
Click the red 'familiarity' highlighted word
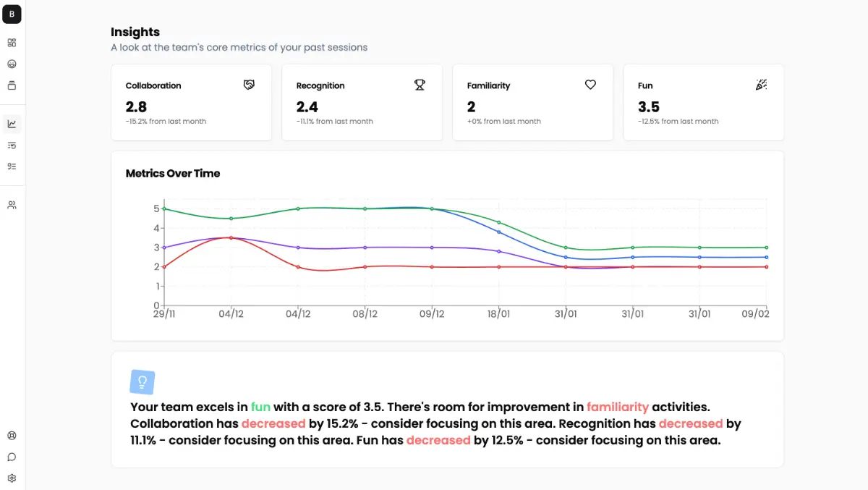tap(617, 407)
